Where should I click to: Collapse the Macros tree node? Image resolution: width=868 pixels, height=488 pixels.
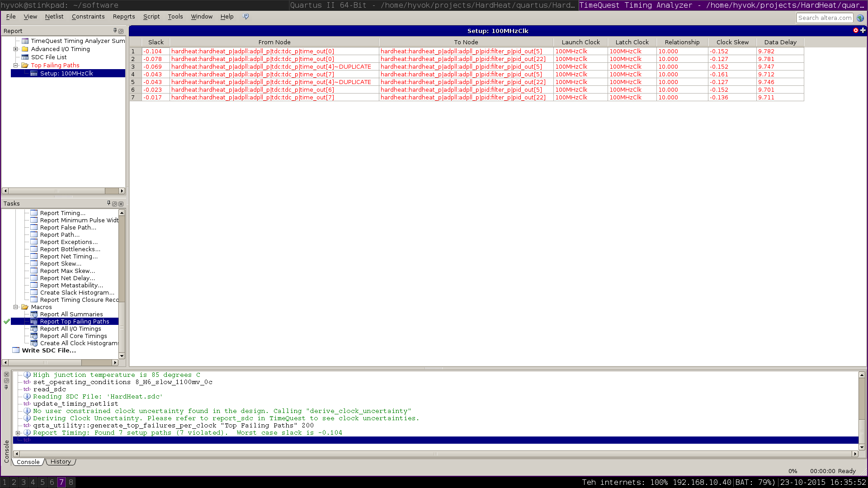16,307
